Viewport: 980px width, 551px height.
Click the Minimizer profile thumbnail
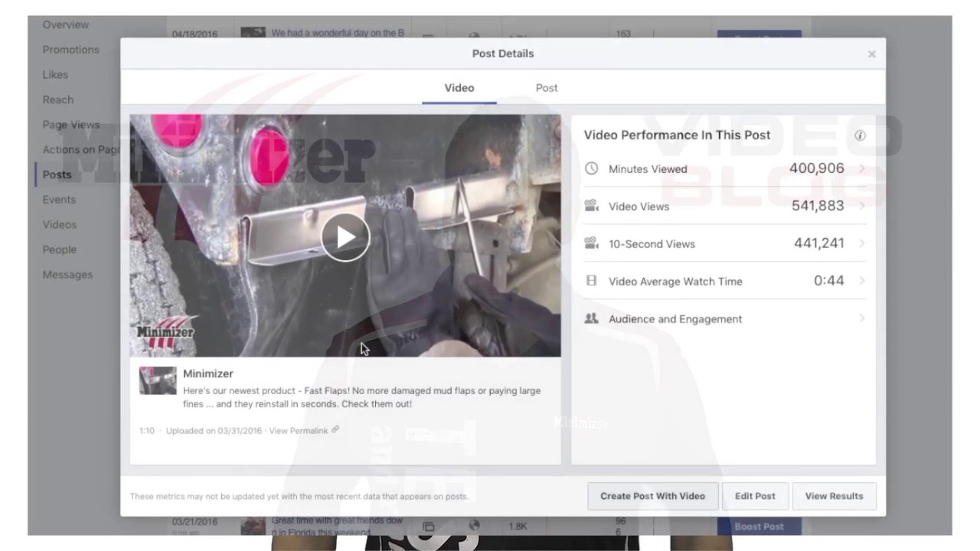pos(158,380)
